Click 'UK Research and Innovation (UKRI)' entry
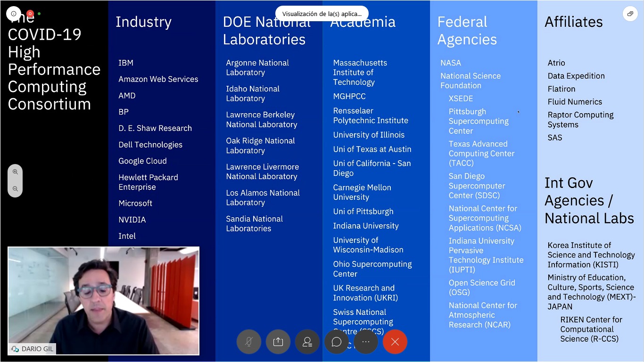This screenshot has height=362, width=644. [x=365, y=293]
